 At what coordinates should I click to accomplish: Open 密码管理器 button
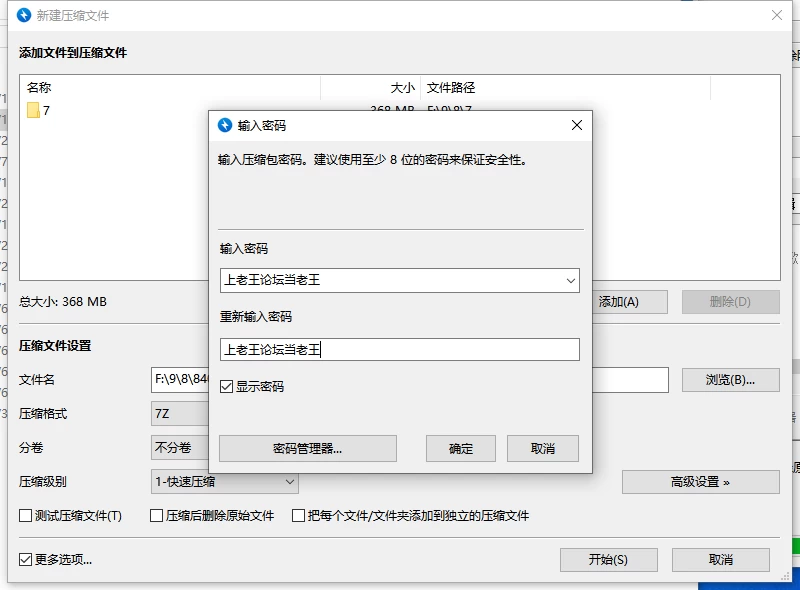click(x=308, y=449)
